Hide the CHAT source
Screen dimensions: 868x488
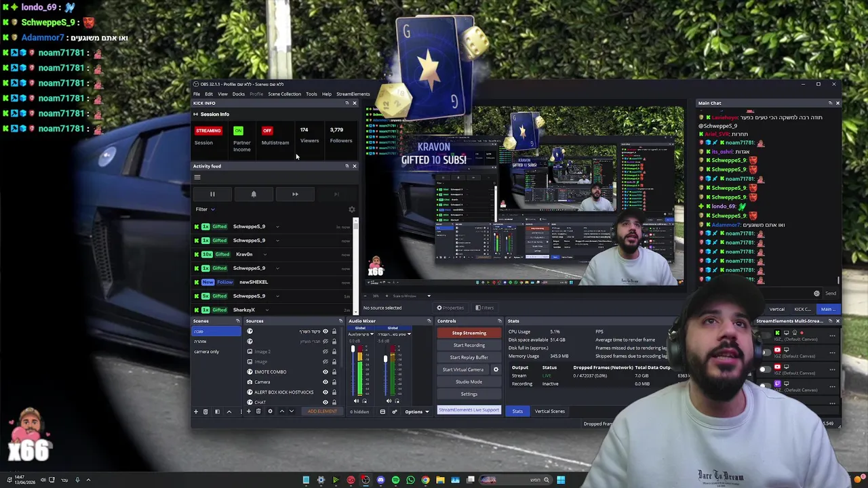coord(325,403)
